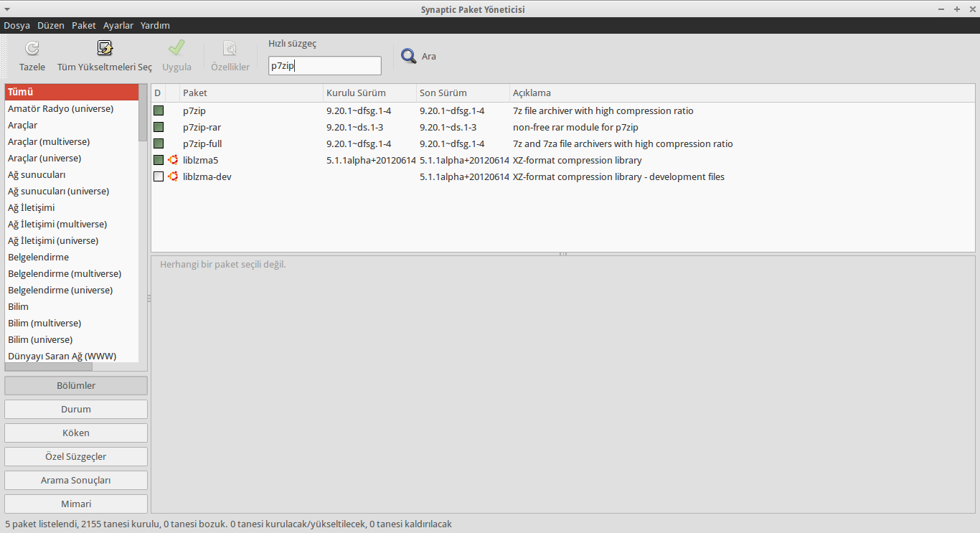Select Ağ İletişimi (universe) category
The width and height of the screenshot is (980, 533).
[x=72, y=241]
